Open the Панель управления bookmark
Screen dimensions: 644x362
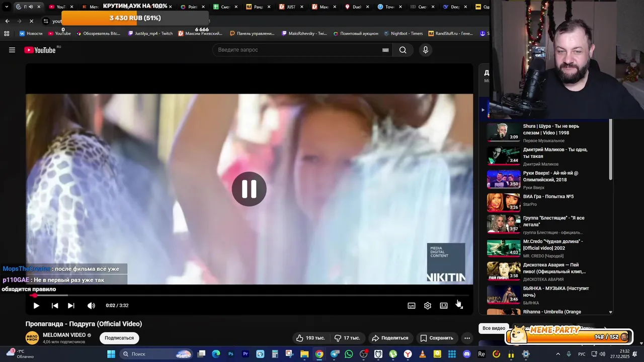click(252, 34)
